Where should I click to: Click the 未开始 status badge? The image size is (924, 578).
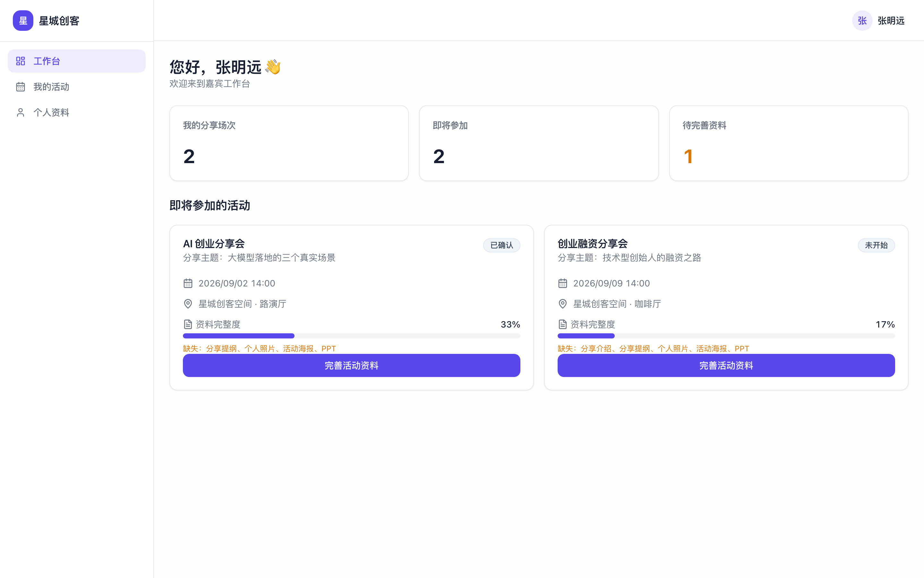click(x=876, y=245)
